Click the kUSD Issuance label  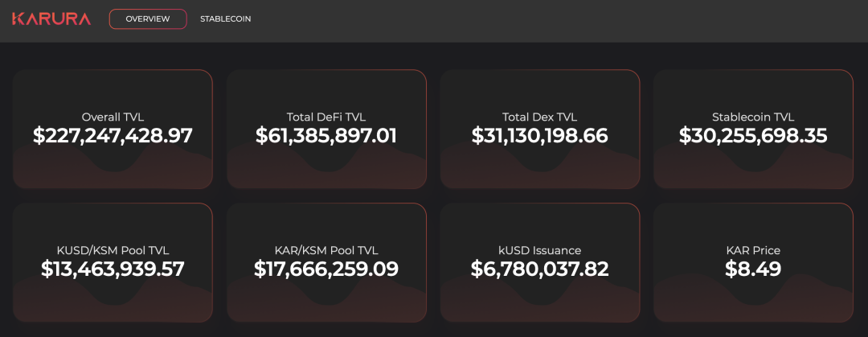[x=539, y=250]
